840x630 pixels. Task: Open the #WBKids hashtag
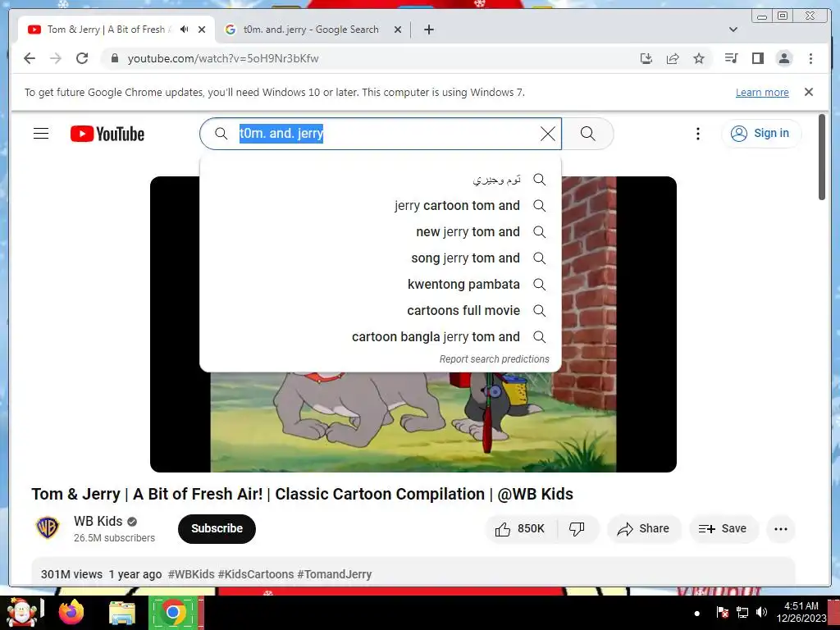click(x=191, y=574)
